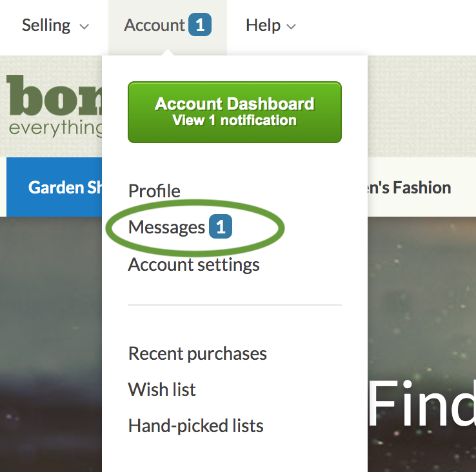Open Messages from the Account menu

click(166, 227)
